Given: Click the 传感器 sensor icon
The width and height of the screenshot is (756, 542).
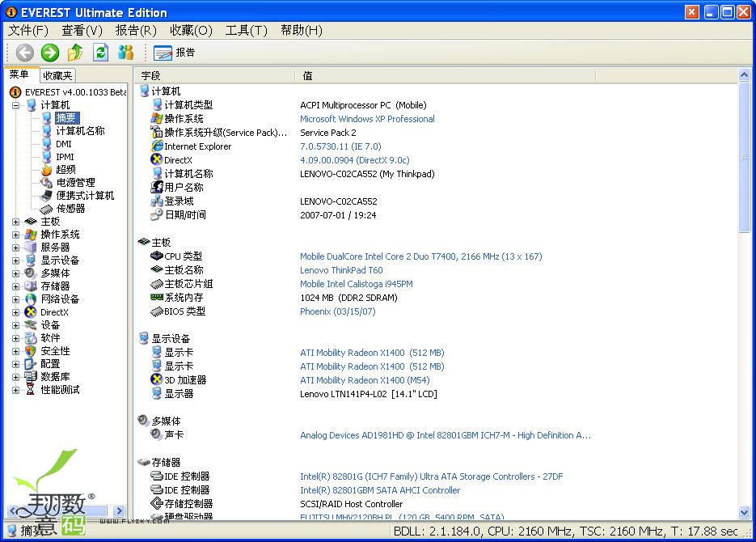Looking at the screenshot, I should click(46, 209).
